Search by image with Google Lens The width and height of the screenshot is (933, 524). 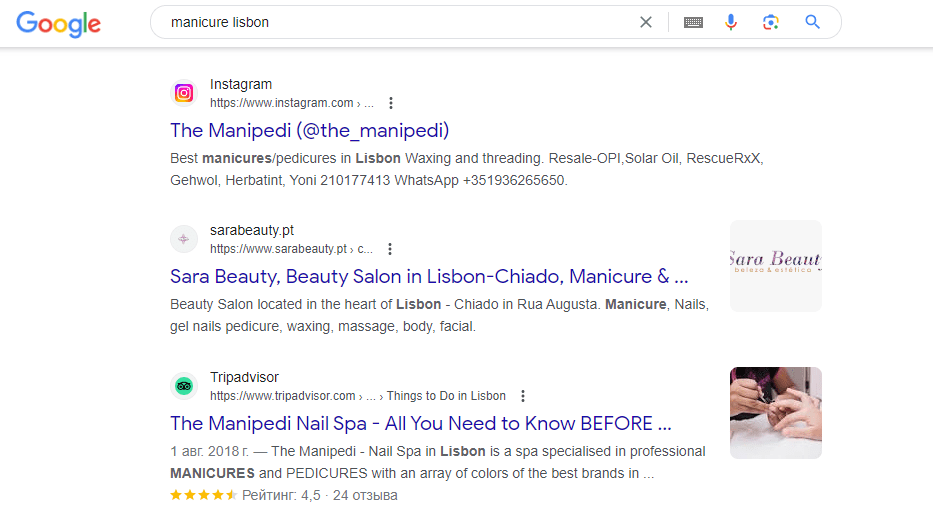pyautogui.click(x=770, y=22)
